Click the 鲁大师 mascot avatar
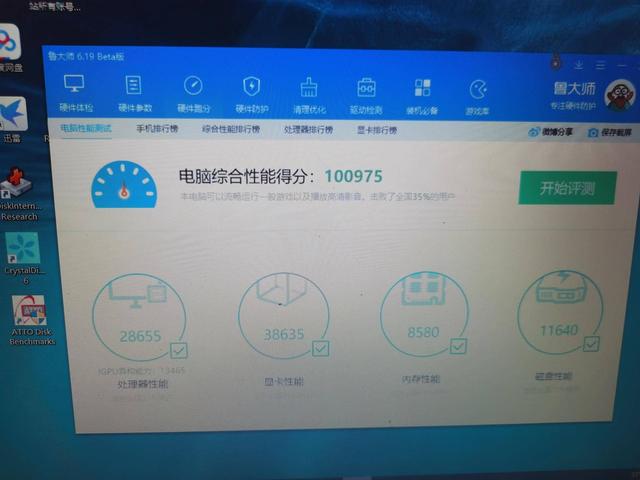Viewport: 640px width, 480px height. coord(620,95)
